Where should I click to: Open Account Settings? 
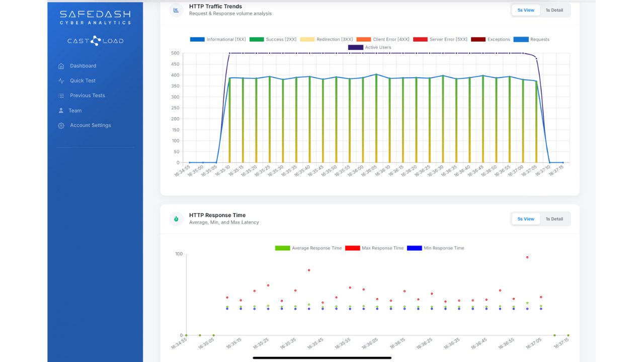(91, 125)
